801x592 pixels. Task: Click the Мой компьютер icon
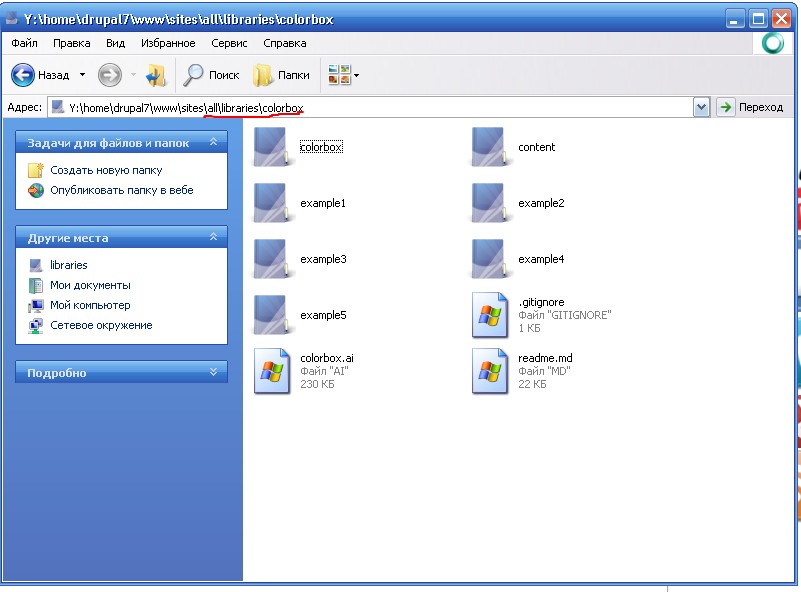36,305
